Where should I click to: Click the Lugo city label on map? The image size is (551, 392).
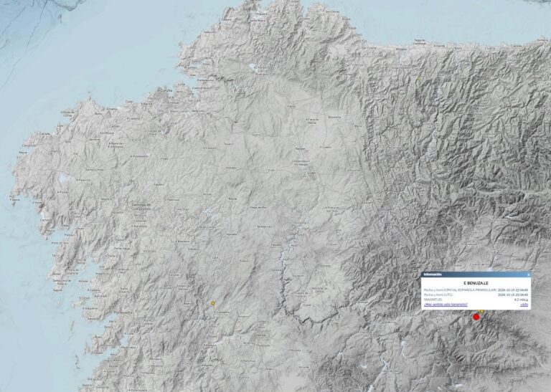coord(311,173)
